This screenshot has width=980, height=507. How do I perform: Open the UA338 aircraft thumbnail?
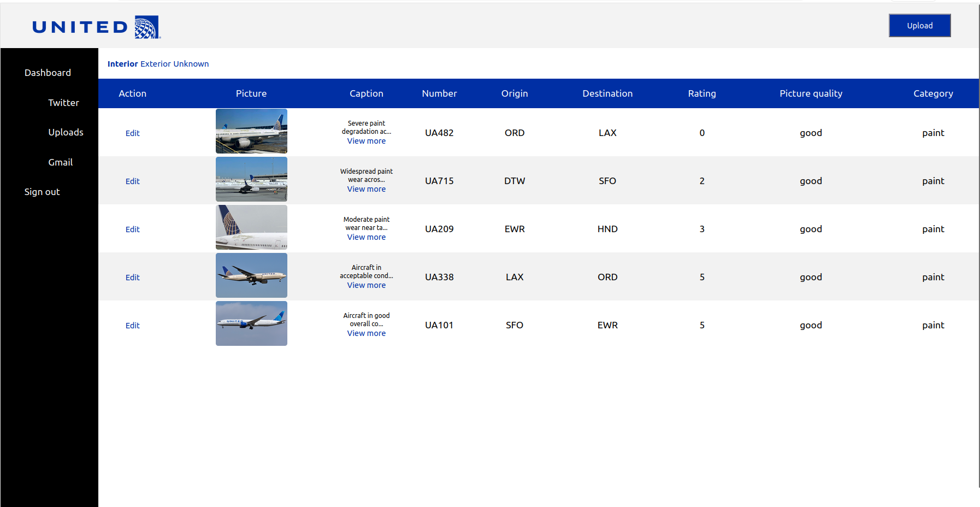[251, 275]
